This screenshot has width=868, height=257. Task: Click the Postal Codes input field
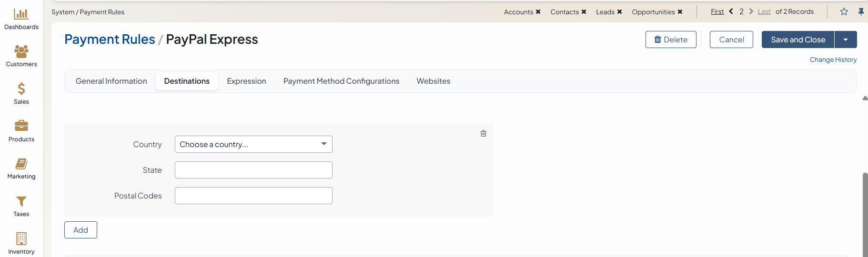[x=253, y=196]
